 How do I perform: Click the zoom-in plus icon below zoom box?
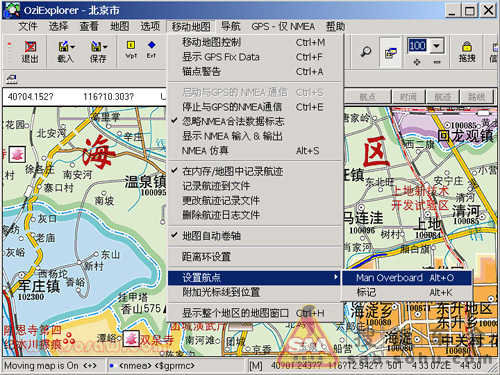pos(417,62)
